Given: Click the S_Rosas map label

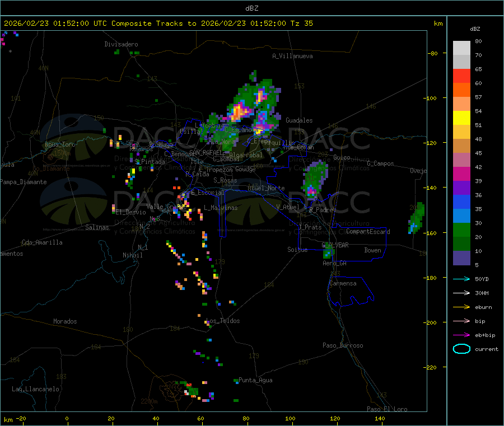Looking at the screenshot, I should tap(225, 180).
